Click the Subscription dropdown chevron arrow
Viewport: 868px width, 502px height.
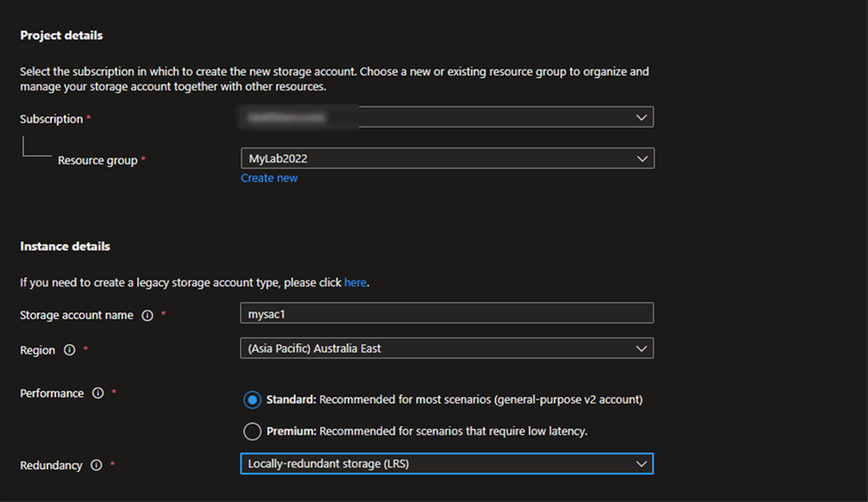(x=642, y=118)
